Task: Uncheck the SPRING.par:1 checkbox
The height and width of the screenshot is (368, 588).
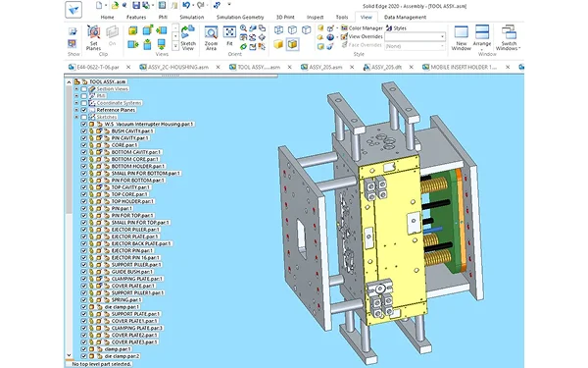Action: [84, 300]
